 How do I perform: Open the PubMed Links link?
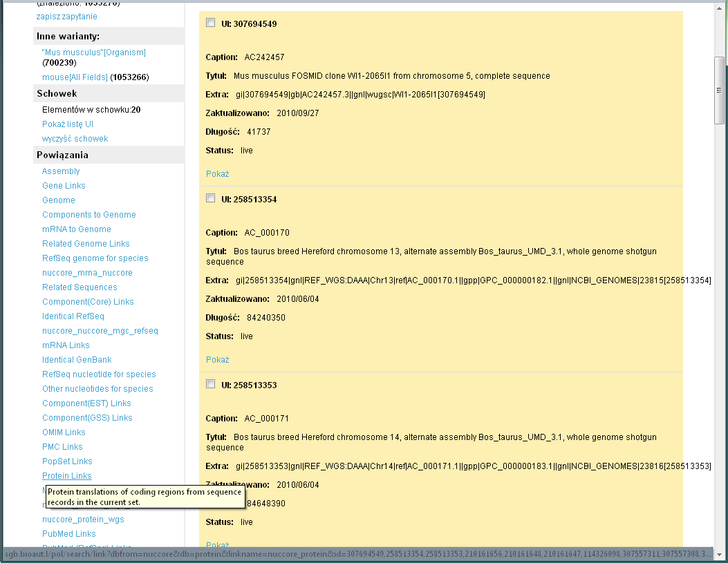pos(68,534)
